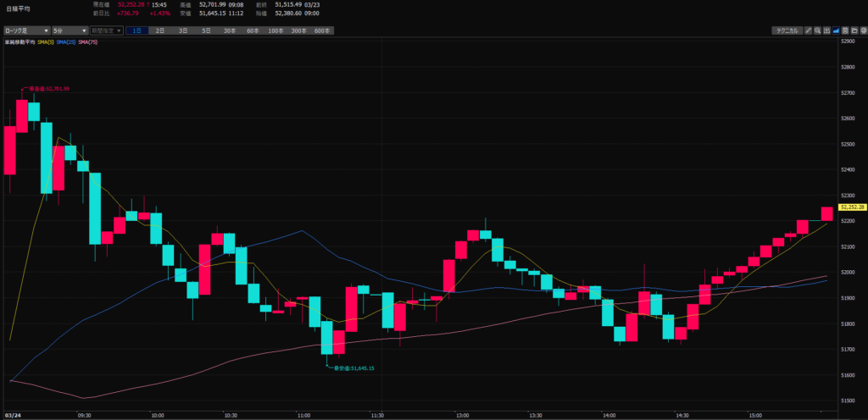The height and width of the screenshot is (420, 868).
Task: Select the 1日 range tab
Action: click(x=137, y=30)
